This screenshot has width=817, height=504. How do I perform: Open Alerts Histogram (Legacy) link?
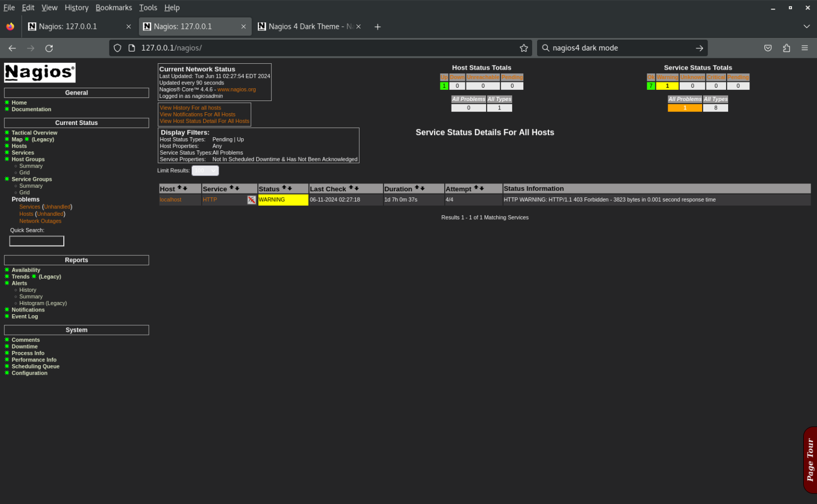click(43, 304)
